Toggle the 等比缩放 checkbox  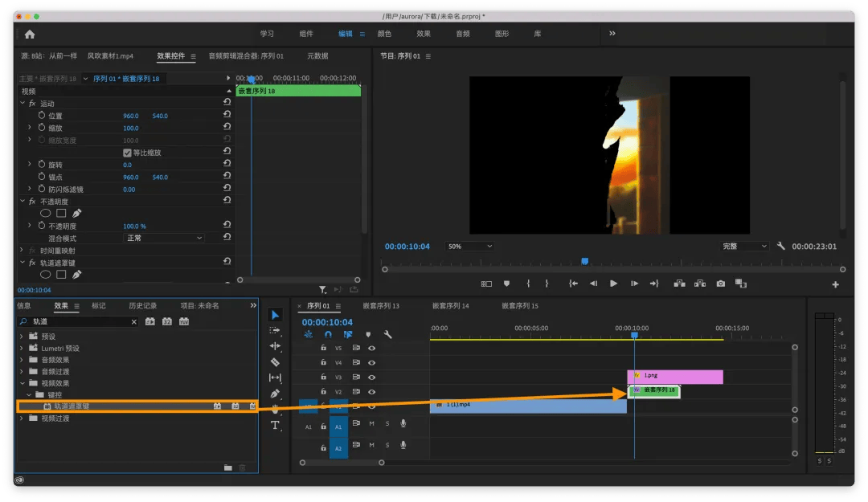[x=127, y=153]
